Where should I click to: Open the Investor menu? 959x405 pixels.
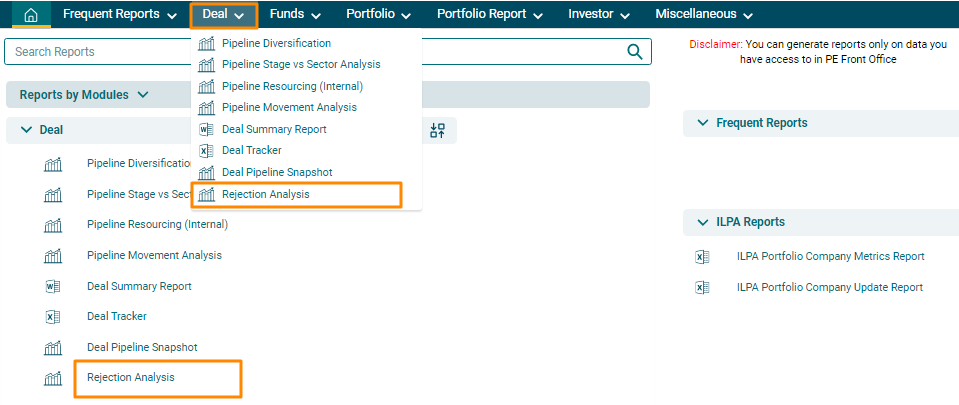598,15
